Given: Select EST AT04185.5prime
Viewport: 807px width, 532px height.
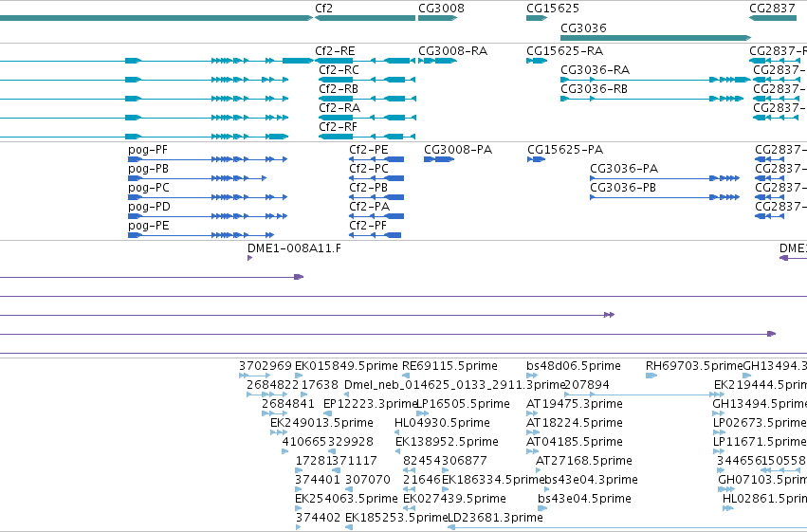Looking at the screenshot, I should [x=532, y=451].
